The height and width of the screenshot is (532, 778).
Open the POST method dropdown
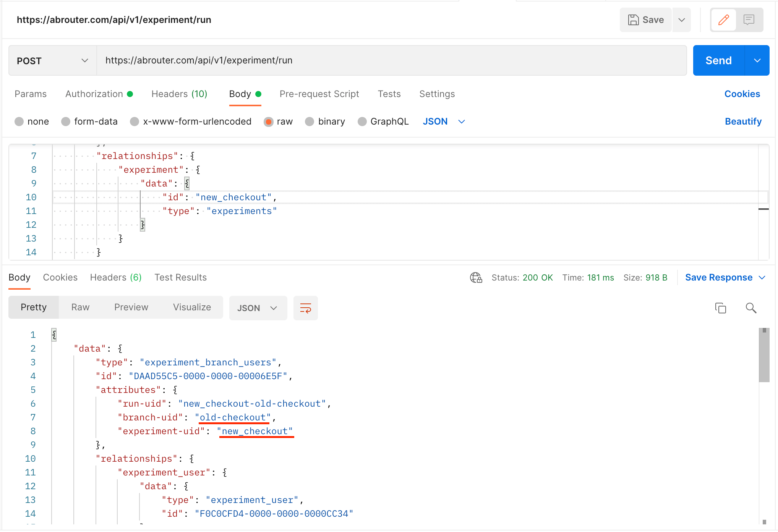tap(53, 61)
